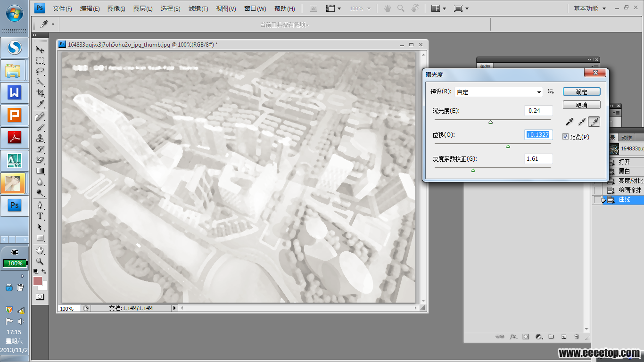This screenshot has height=362, width=644.
Task: Open the status bar info arrow menu
Action: pyautogui.click(x=174, y=308)
